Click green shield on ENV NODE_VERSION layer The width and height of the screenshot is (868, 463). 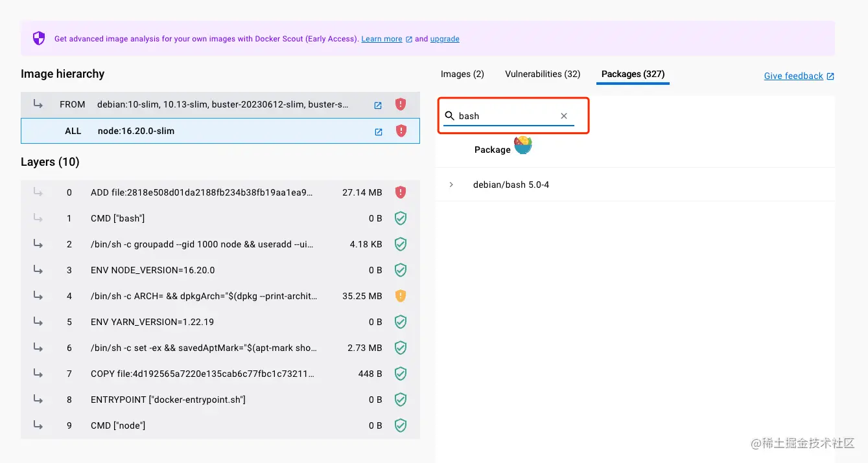pyautogui.click(x=401, y=270)
